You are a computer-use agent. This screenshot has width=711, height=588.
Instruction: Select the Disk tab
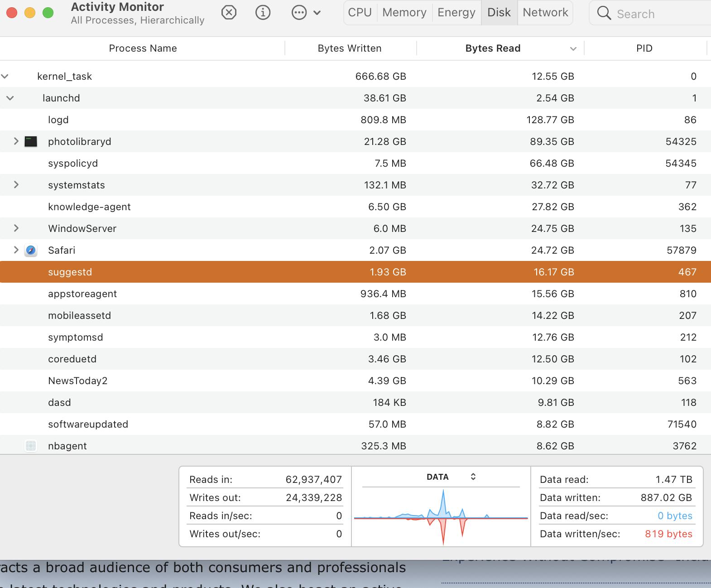pos(499,13)
